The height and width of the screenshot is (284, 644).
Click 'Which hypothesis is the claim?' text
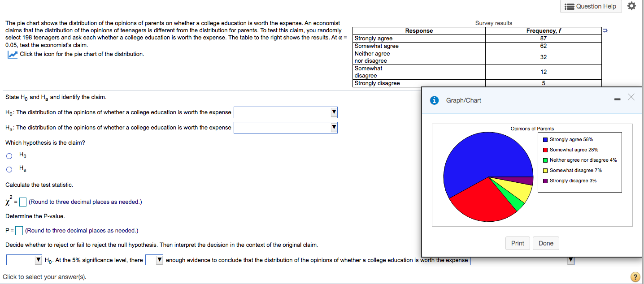45,143
